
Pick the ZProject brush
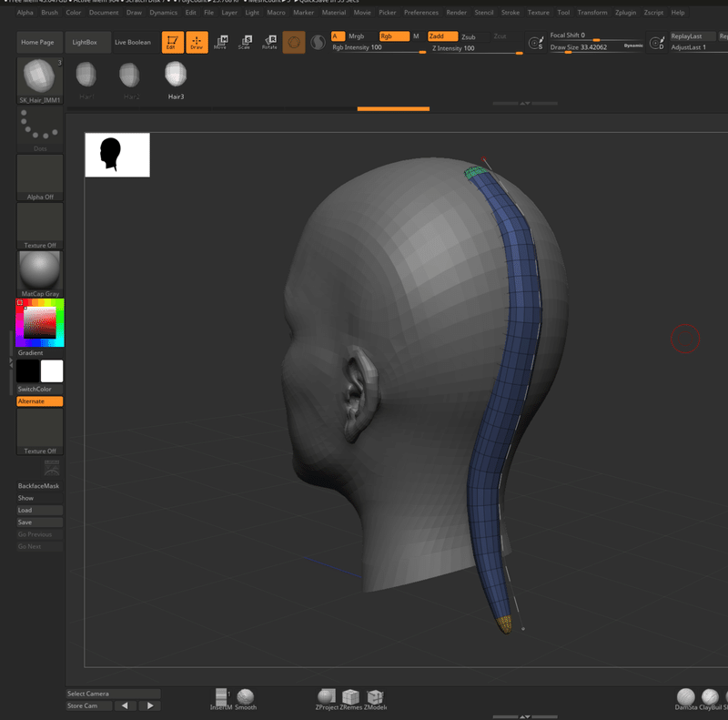coord(327,697)
